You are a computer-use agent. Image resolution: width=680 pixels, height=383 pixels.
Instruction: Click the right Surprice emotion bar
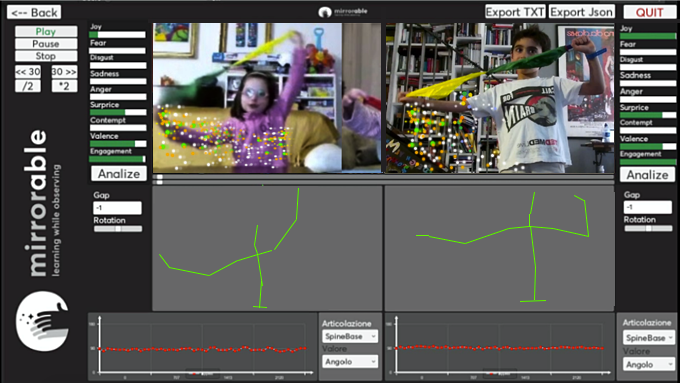point(648,115)
